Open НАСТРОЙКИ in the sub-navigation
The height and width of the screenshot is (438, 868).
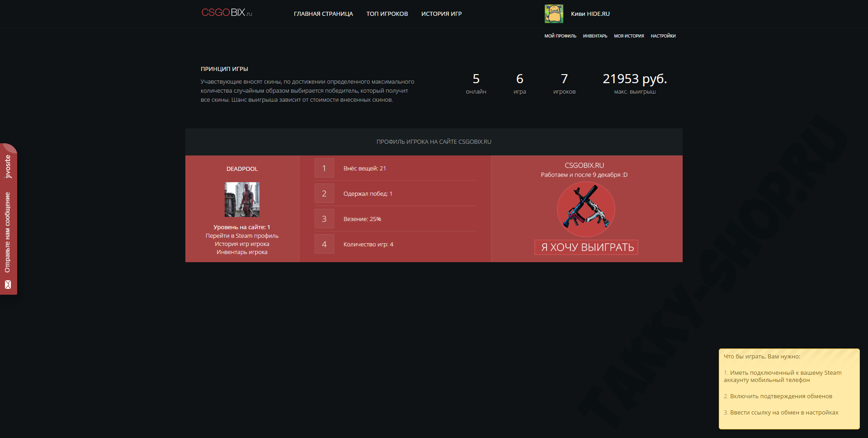coord(663,36)
